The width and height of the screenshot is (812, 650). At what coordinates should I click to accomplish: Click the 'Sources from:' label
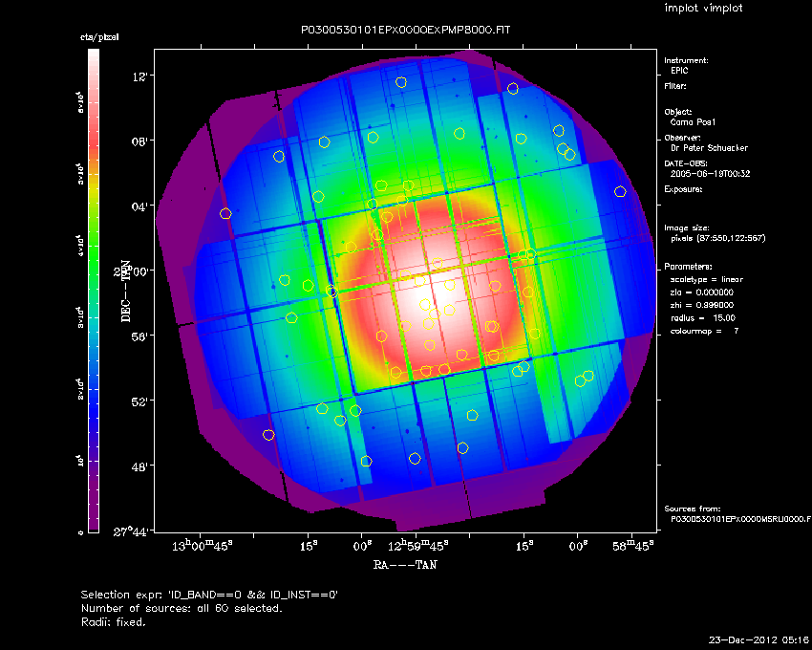coord(693,509)
